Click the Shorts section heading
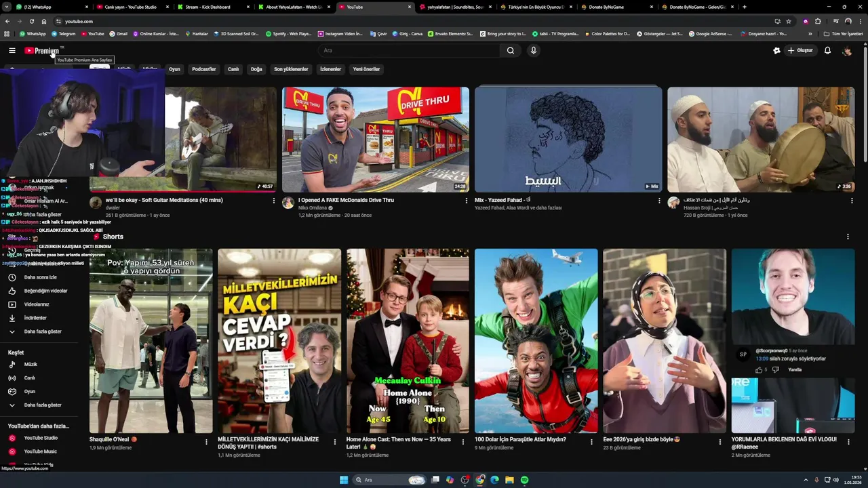Image resolution: width=868 pixels, height=488 pixels. point(113,237)
